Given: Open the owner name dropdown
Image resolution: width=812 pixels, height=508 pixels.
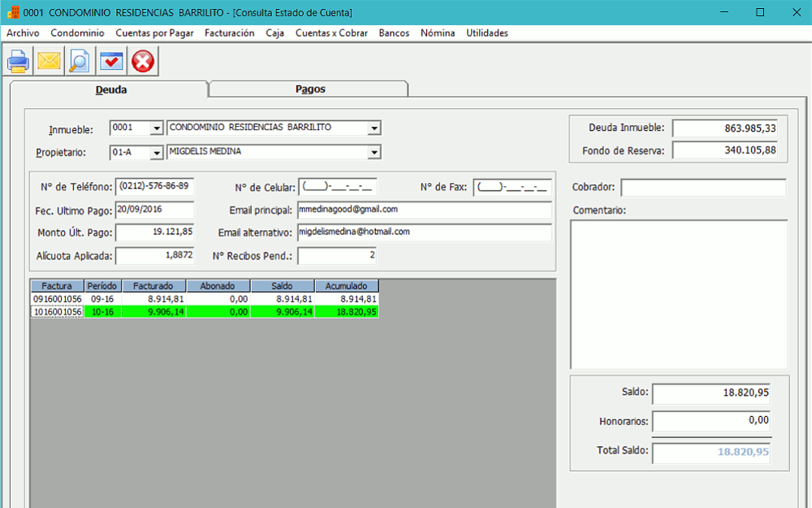Looking at the screenshot, I should pyautogui.click(x=374, y=152).
